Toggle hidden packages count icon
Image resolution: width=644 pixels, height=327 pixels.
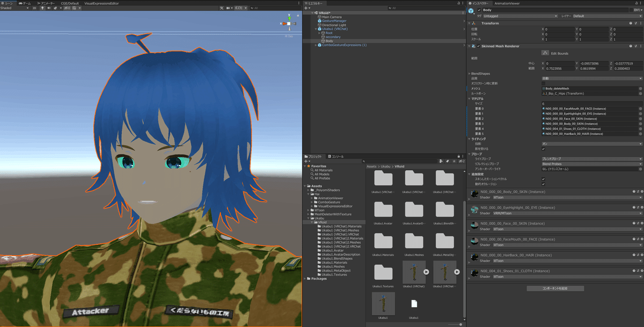(x=460, y=161)
